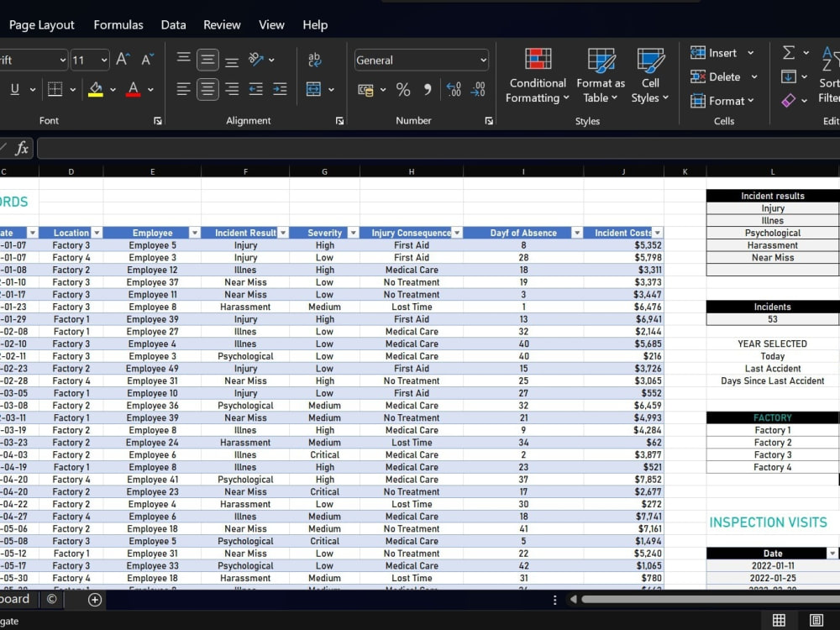Screen dimensions: 840x630
Task: Open Font settings dialog launcher
Action: point(158,121)
